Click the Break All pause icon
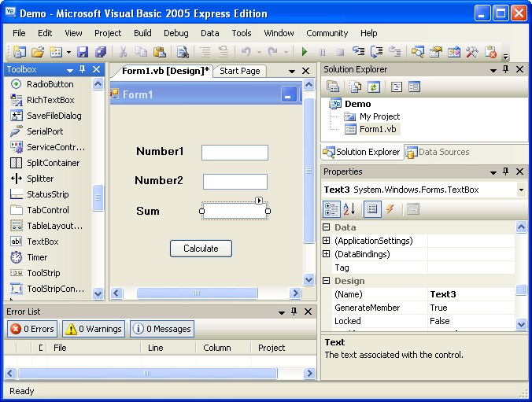The height and width of the screenshot is (402, 532). coord(323,52)
